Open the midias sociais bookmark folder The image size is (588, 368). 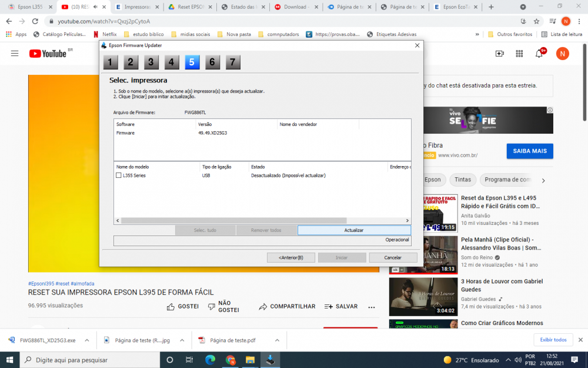(x=191, y=34)
